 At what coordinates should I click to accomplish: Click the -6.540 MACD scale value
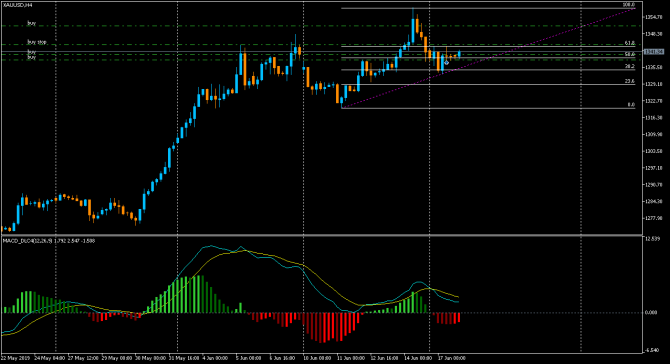[652, 350]
